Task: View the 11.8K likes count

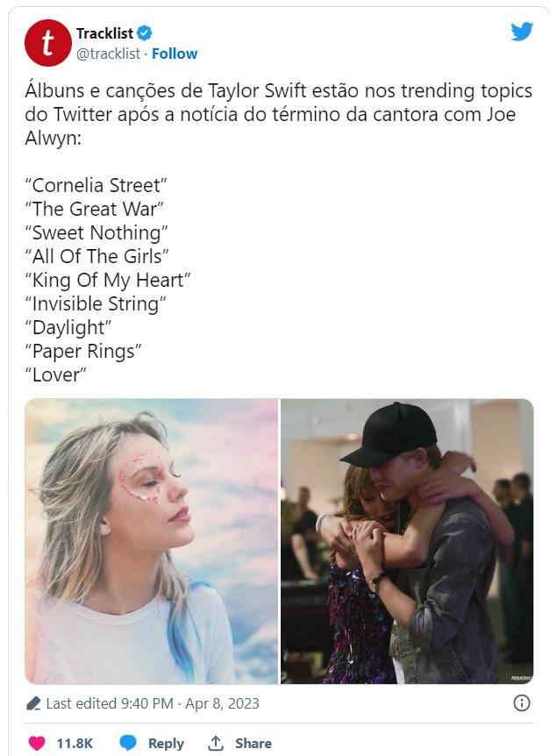Action: click(75, 744)
